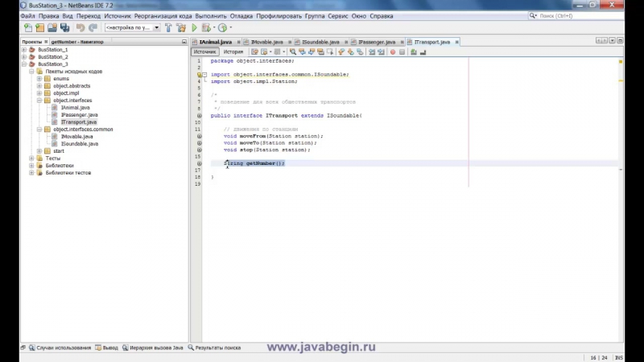Click the New Project toolbar icon
Screen dimensions: 644x362
point(39,27)
